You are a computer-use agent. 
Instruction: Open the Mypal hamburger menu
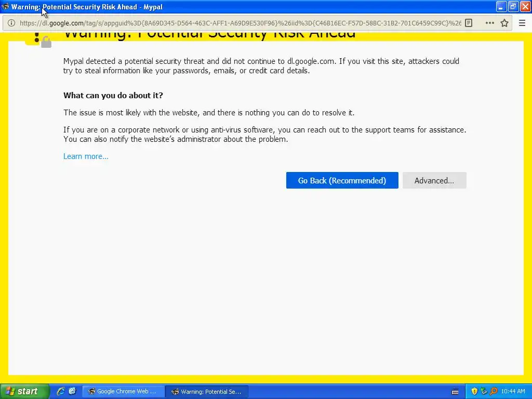coord(522,23)
